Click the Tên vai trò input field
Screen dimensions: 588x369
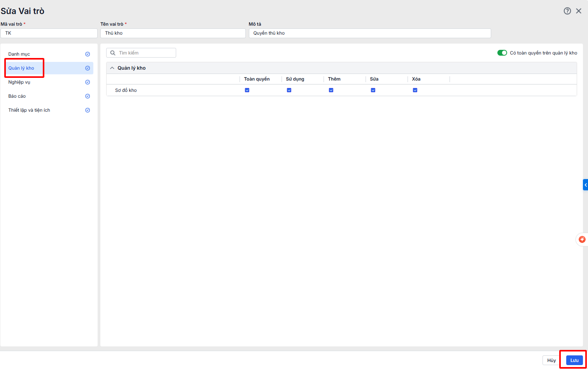click(x=173, y=33)
